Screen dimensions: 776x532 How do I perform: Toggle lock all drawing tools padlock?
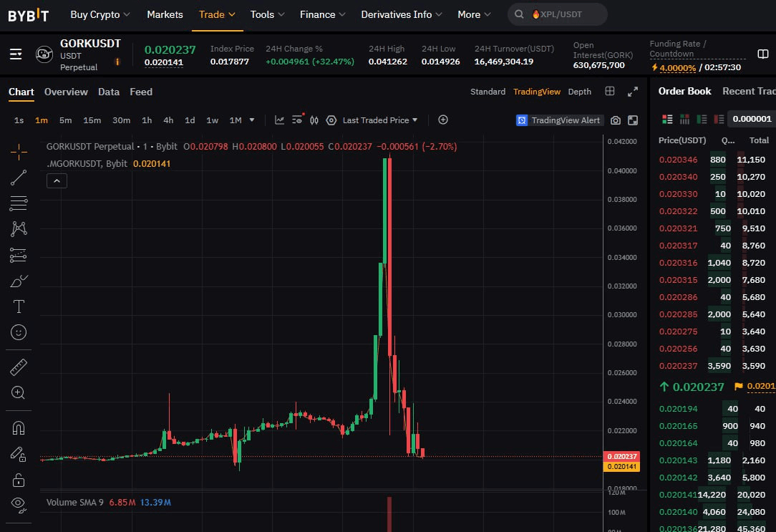(x=19, y=479)
